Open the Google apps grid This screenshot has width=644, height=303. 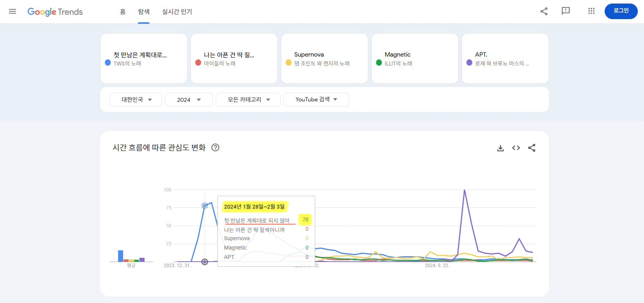pos(591,11)
